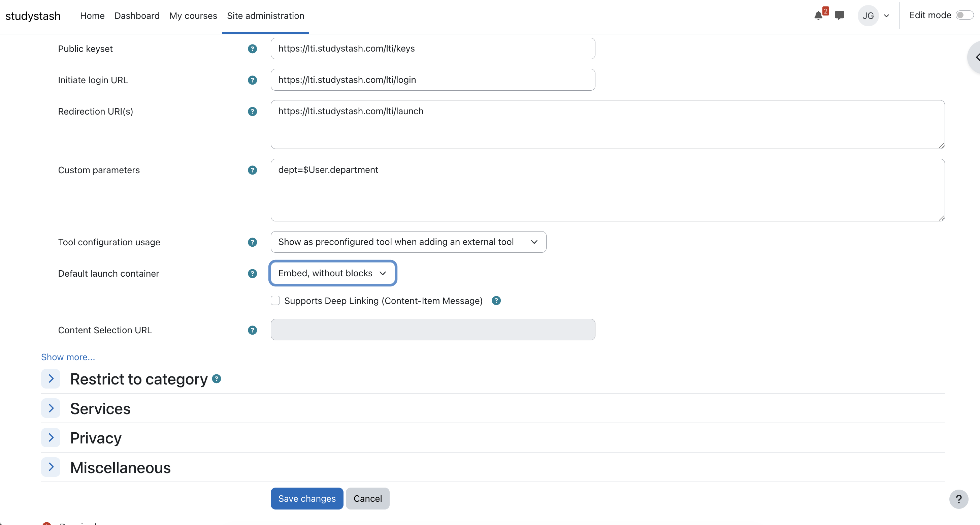This screenshot has width=980, height=525.
Task: Open Default launch container dropdown
Action: click(x=333, y=273)
